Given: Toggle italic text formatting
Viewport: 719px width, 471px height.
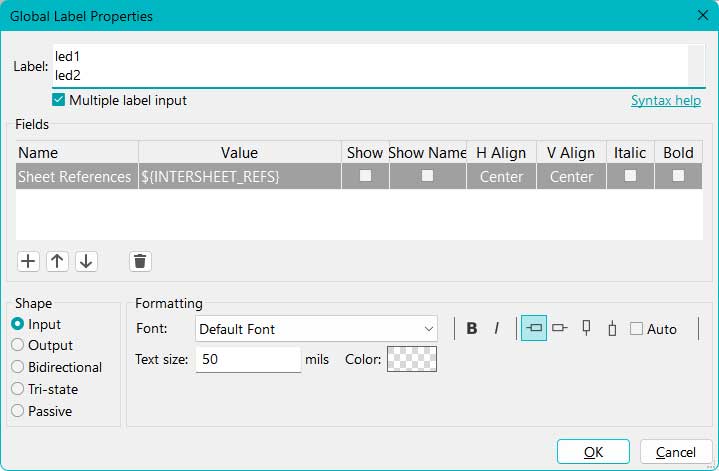Looking at the screenshot, I should pyautogui.click(x=496, y=329).
